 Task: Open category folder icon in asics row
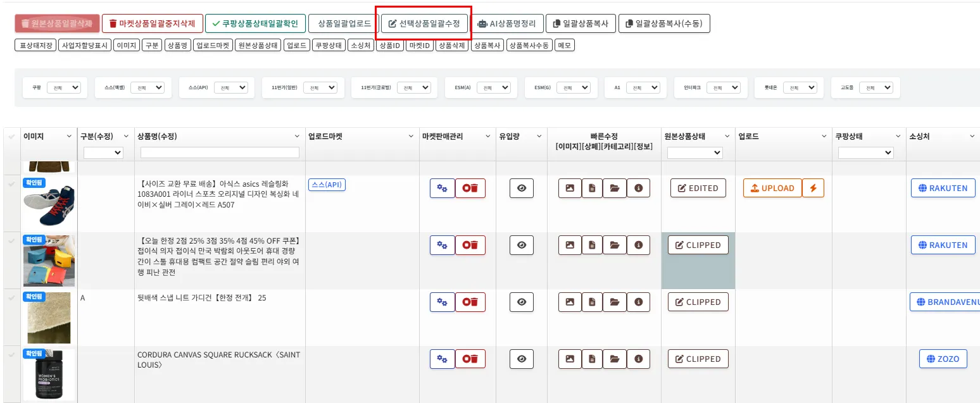click(x=614, y=188)
